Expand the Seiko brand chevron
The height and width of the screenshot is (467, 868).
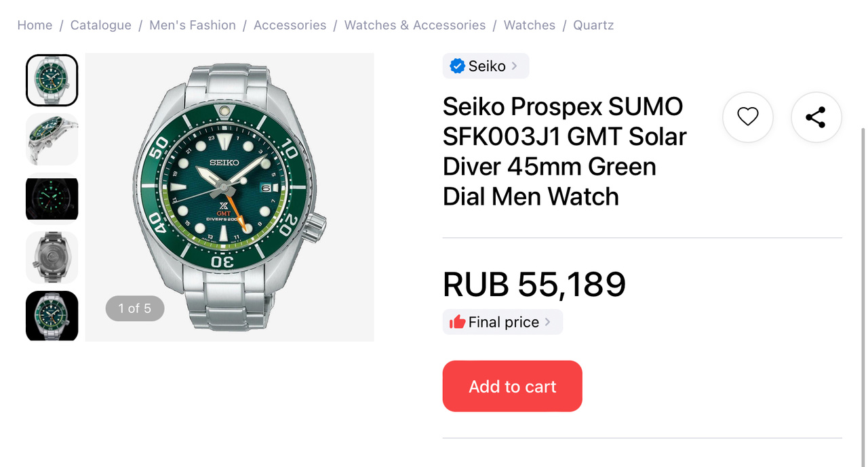[515, 66]
